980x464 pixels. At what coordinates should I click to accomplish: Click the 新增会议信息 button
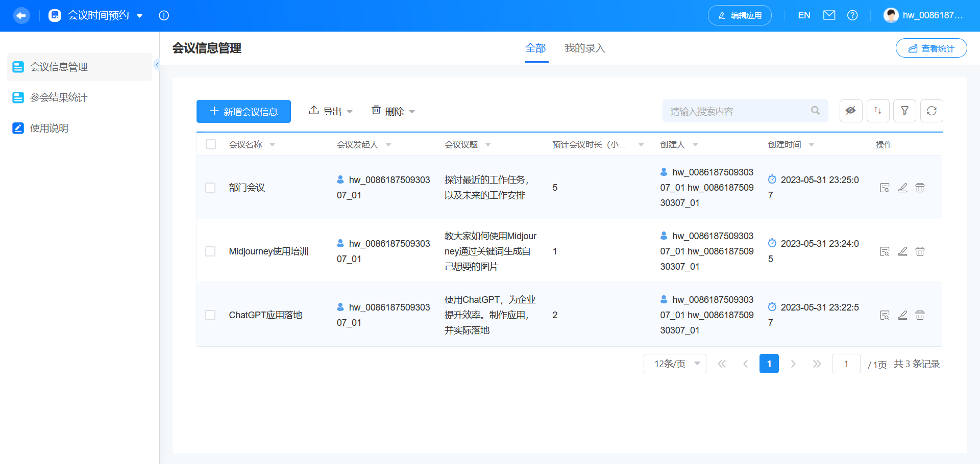tap(243, 111)
